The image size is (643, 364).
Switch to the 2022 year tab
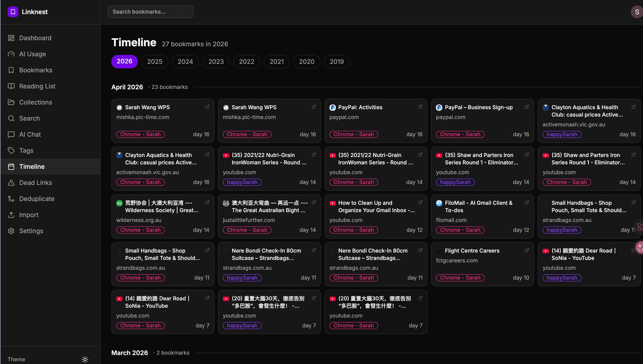coord(247,61)
